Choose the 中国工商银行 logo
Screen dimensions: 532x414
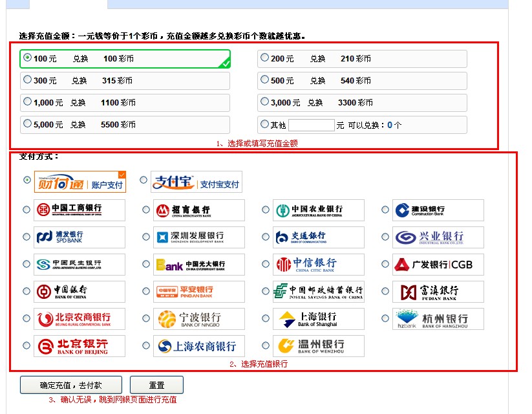pos(80,210)
